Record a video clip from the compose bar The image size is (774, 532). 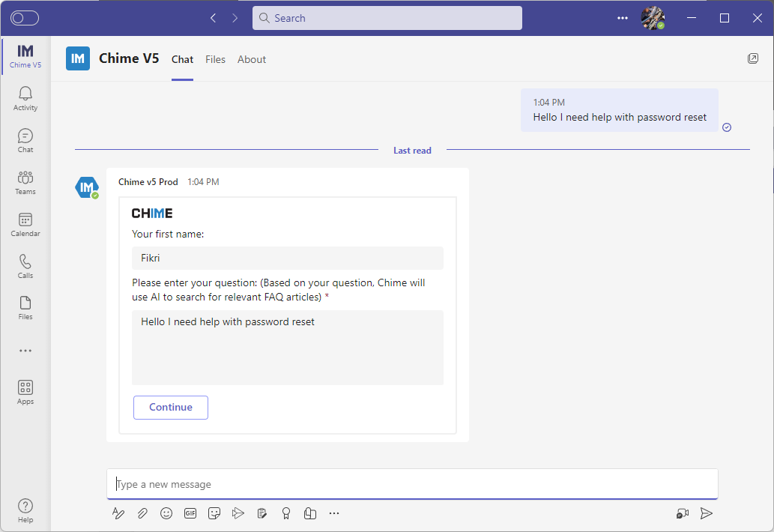tap(682, 513)
